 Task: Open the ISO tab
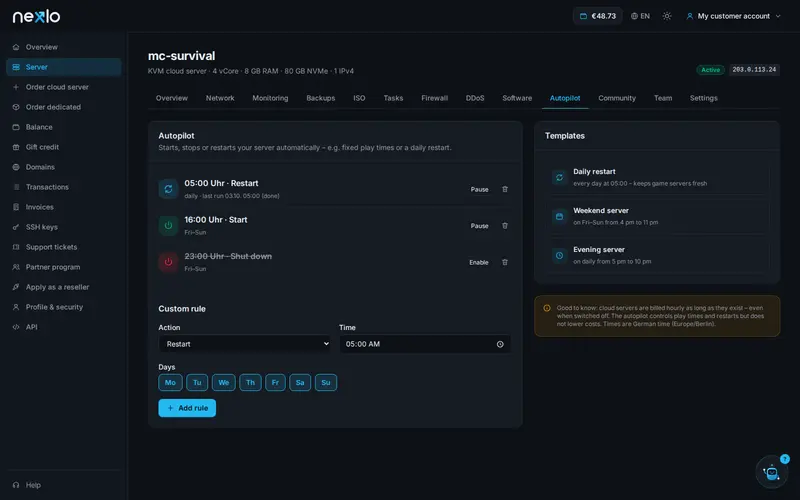[x=359, y=98]
